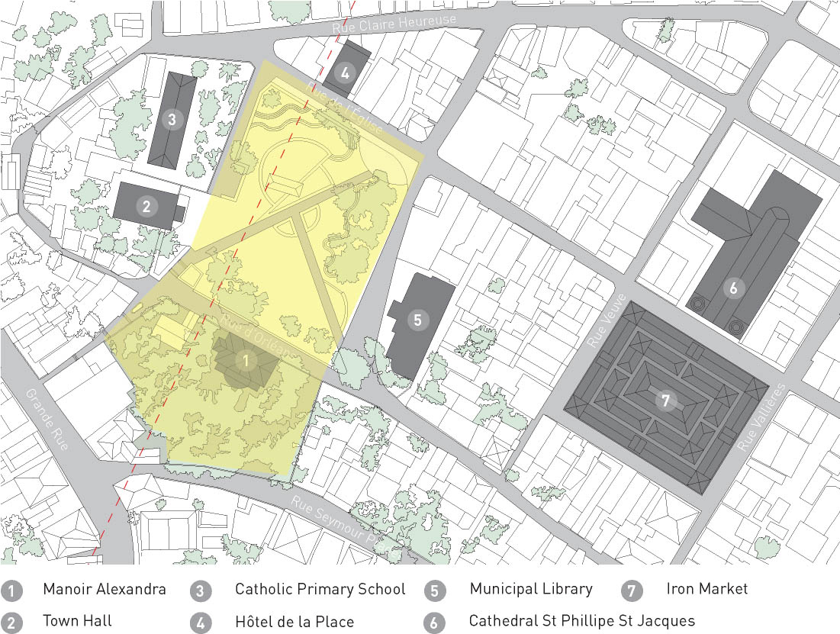The width and height of the screenshot is (840, 634).
Task: Click marker 7 on the Iron Market building
Action: point(665,400)
